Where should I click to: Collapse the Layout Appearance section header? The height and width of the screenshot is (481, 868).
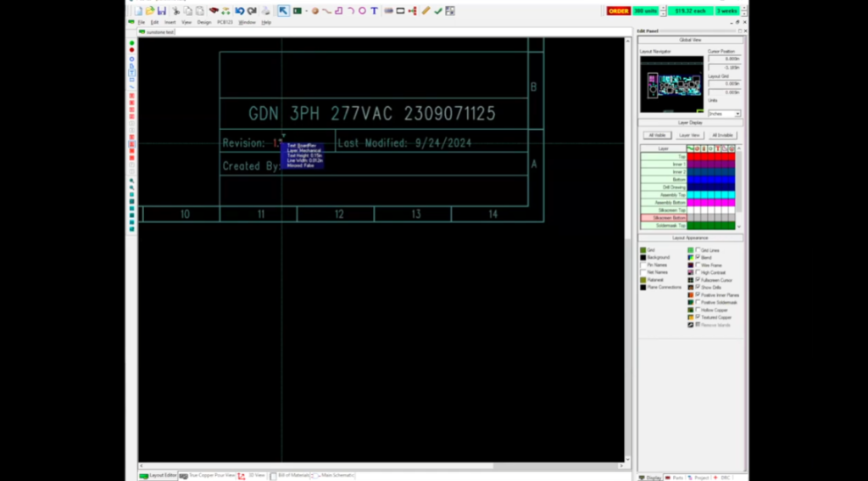click(690, 238)
